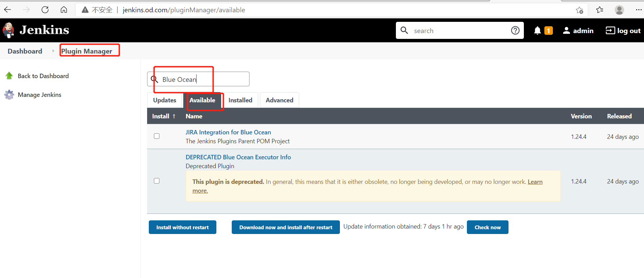The width and height of the screenshot is (644, 278).
Task: Check the JIRA Integration for Blue Ocean checkbox
Action: (157, 136)
